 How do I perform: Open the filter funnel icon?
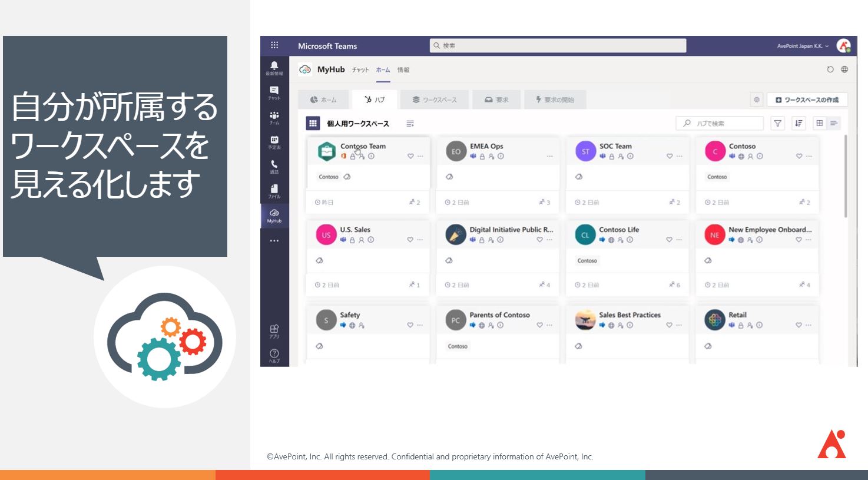coord(778,123)
